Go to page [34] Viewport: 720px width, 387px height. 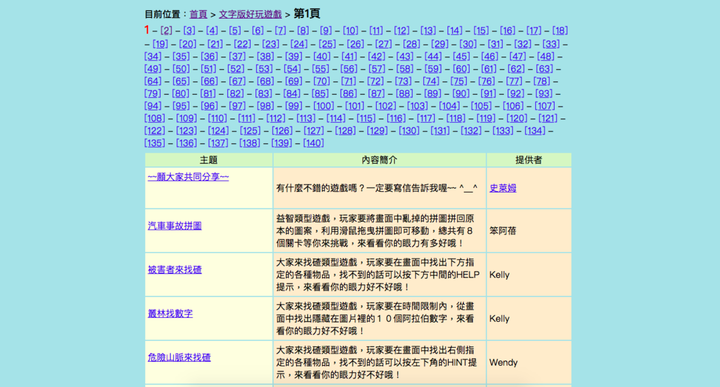pos(153,56)
